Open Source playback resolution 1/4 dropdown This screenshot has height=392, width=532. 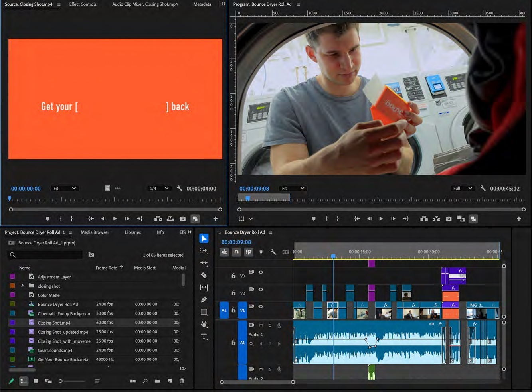click(159, 188)
